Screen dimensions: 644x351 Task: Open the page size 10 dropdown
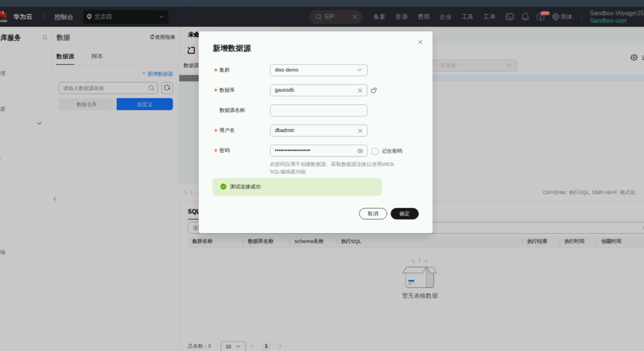(233, 346)
